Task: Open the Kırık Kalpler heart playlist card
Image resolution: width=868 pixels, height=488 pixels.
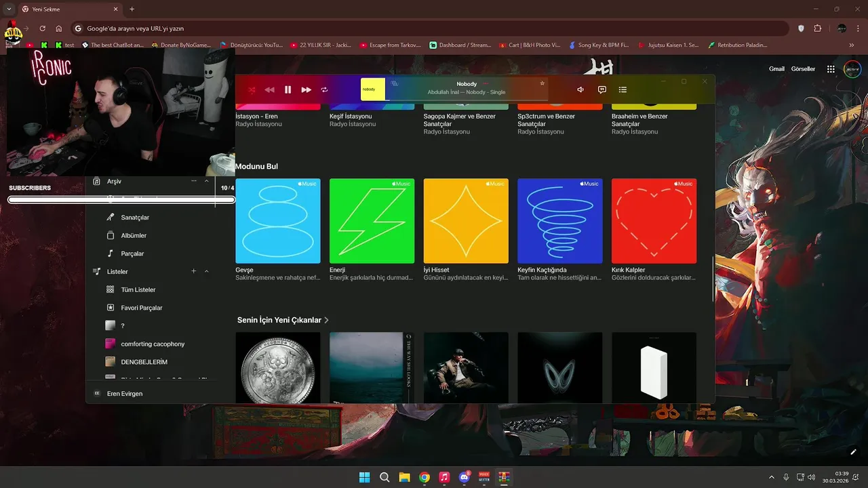Action: click(654, 221)
